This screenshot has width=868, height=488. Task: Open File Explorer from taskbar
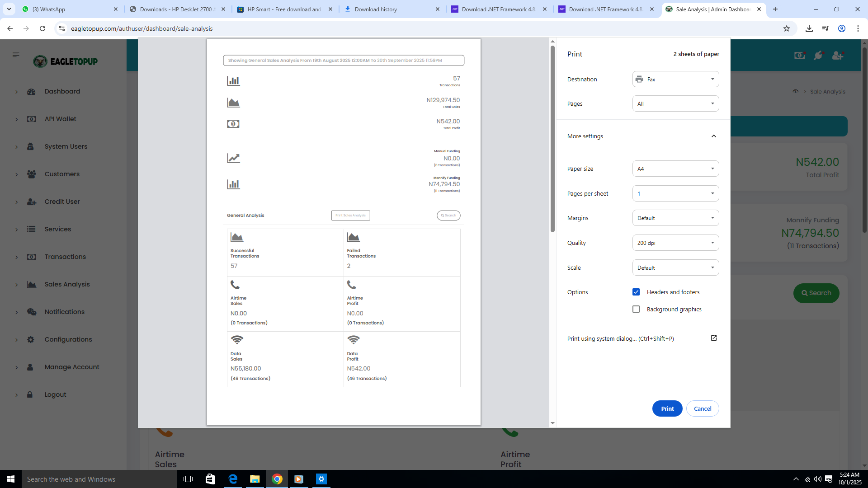click(255, 479)
